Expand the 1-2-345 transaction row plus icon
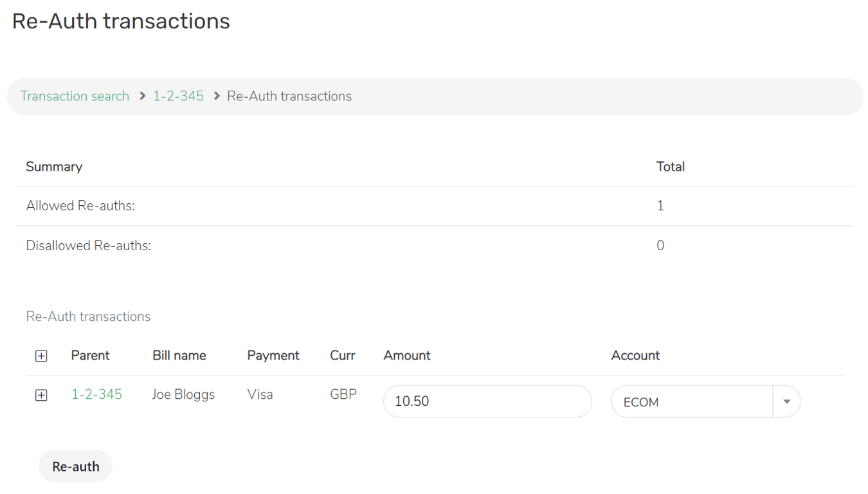868x494 pixels. pyautogui.click(x=41, y=395)
